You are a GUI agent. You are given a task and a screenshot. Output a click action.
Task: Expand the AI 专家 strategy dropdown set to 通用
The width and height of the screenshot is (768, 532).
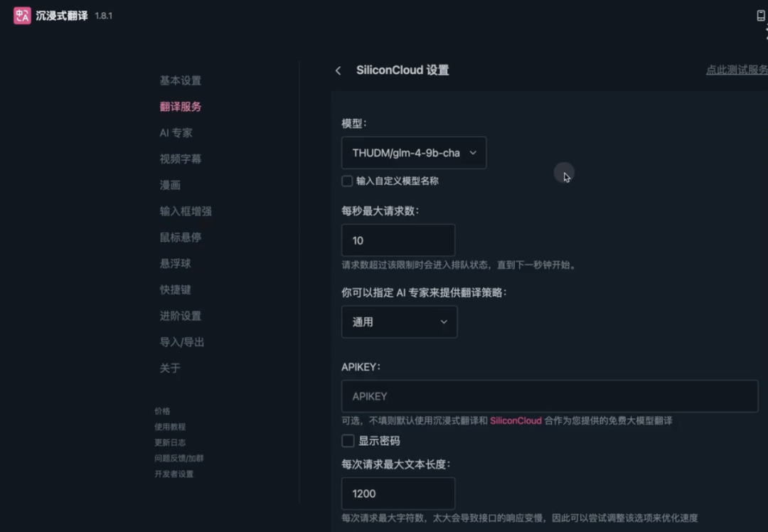(399, 321)
